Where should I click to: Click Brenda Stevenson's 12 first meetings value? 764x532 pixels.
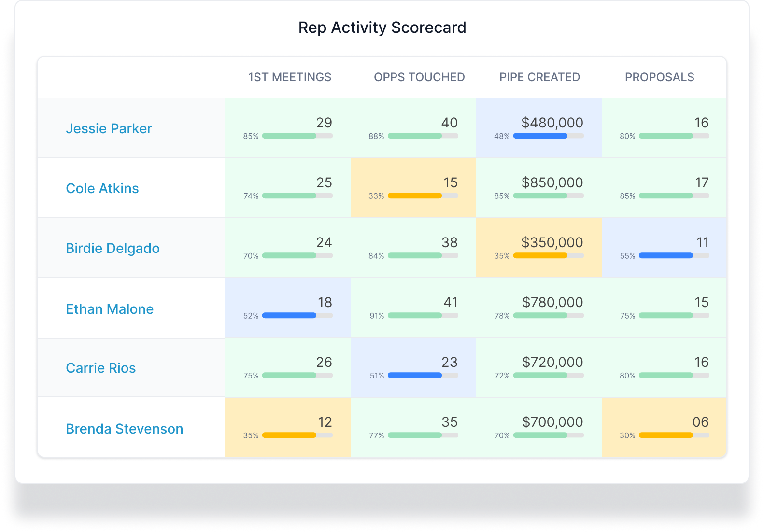(325, 422)
